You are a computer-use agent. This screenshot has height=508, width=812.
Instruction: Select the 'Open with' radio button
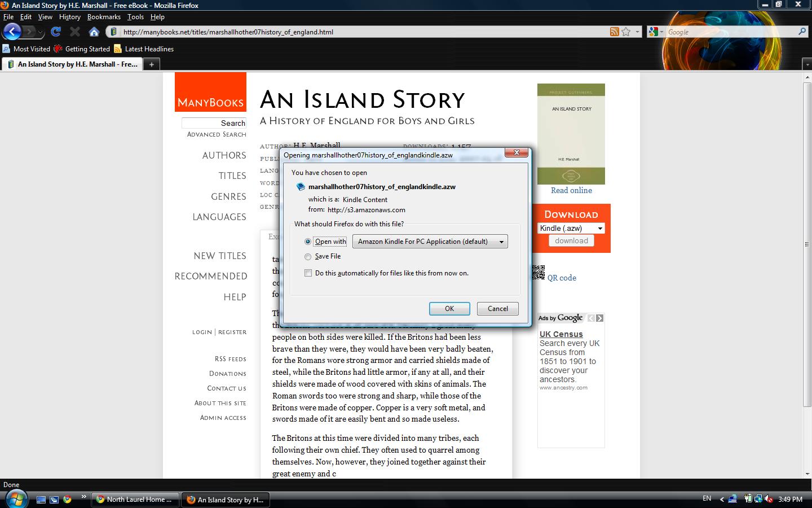(x=308, y=242)
